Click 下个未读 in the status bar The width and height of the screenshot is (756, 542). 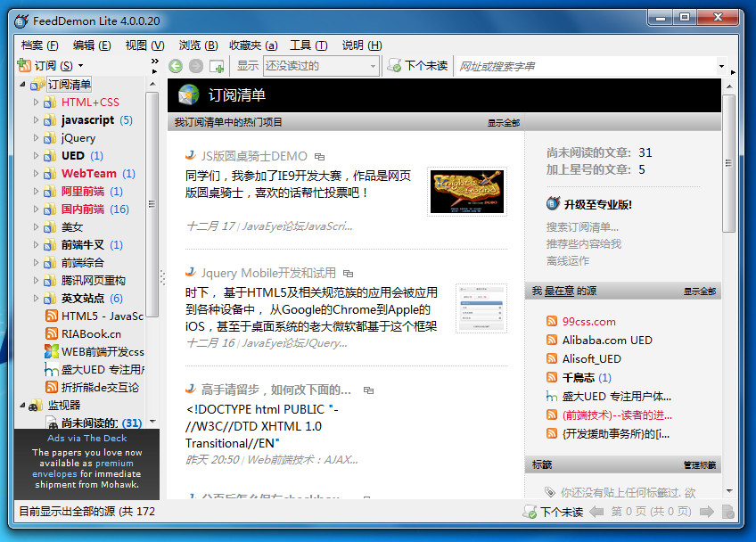click(x=554, y=511)
